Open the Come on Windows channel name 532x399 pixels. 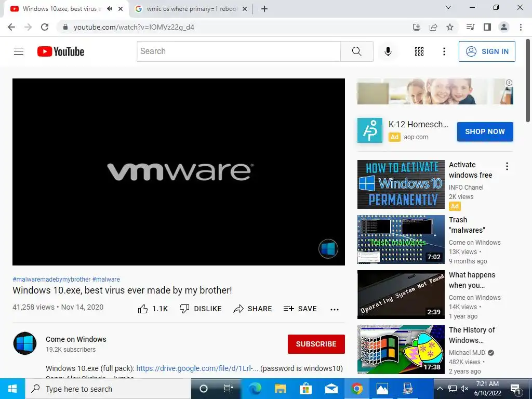coord(76,339)
